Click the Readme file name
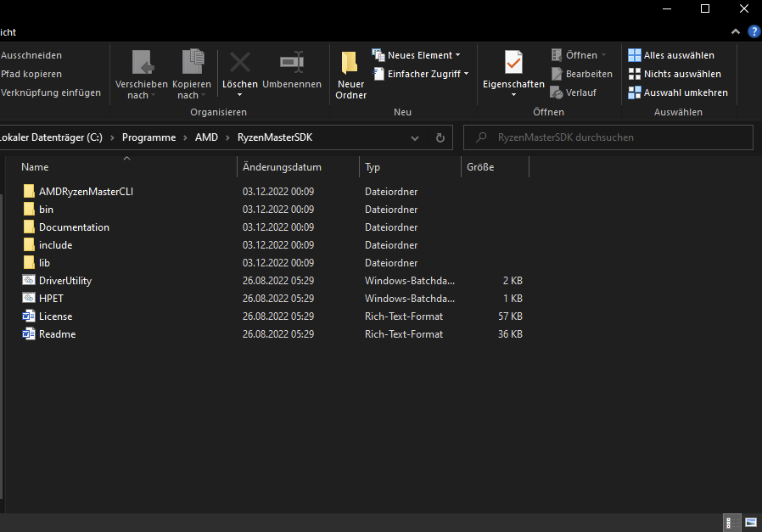Screen dimensions: 762x532 coord(58,334)
